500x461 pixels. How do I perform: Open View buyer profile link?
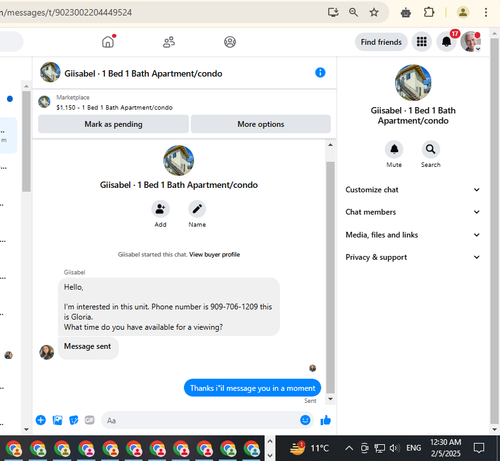click(214, 254)
